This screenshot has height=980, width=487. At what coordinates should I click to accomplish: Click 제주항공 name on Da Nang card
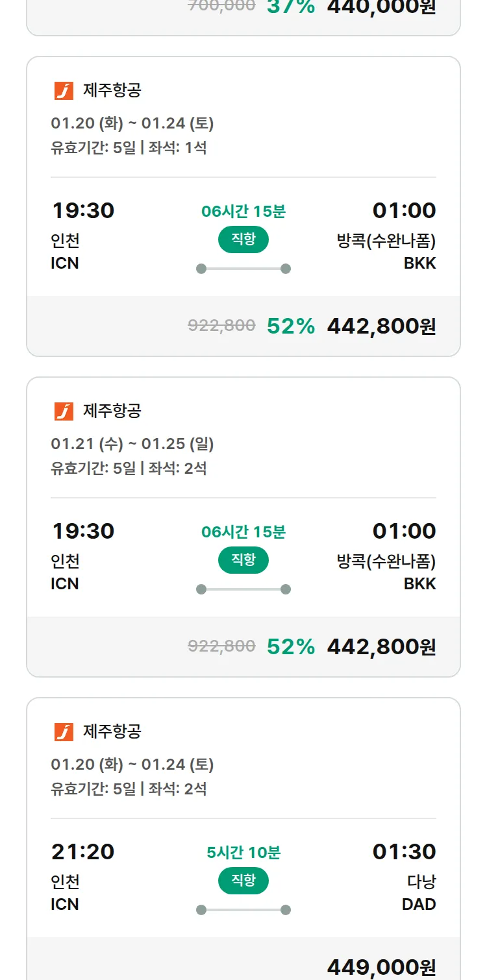tap(112, 732)
